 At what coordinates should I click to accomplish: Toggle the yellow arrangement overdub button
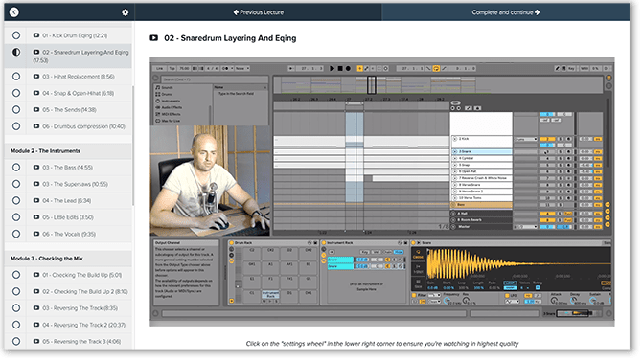[x=359, y=69]
